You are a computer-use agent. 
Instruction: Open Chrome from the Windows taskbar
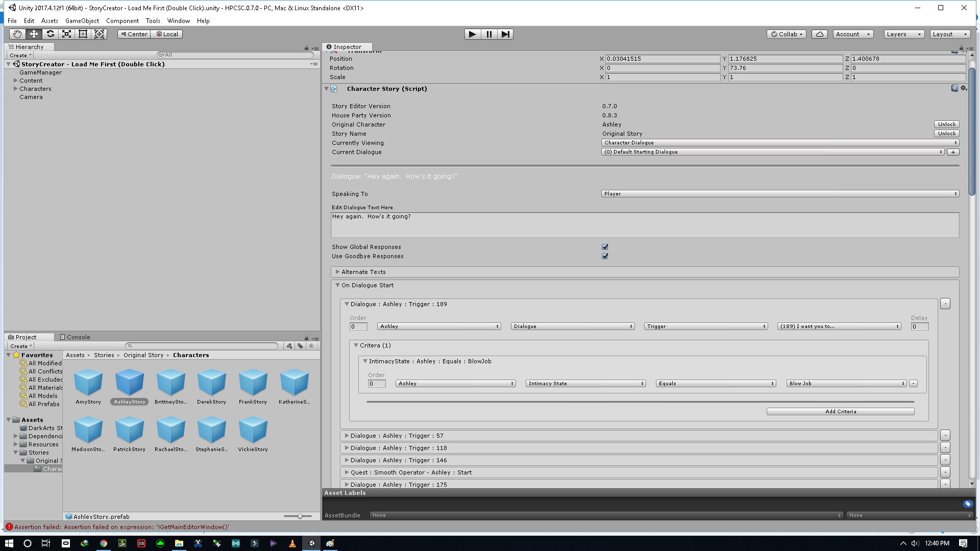pyautogui.click(x=103, y=543)
